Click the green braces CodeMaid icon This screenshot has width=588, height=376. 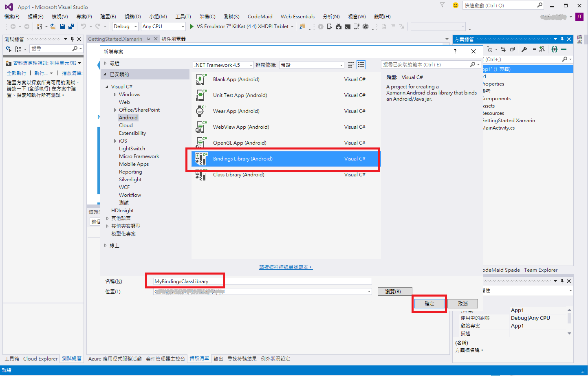(554, 49)
